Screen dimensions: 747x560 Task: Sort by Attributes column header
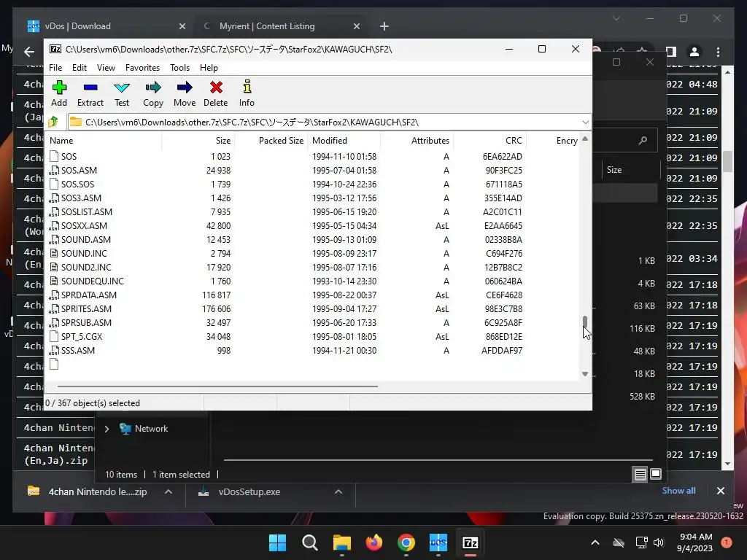tap(417, 141)
